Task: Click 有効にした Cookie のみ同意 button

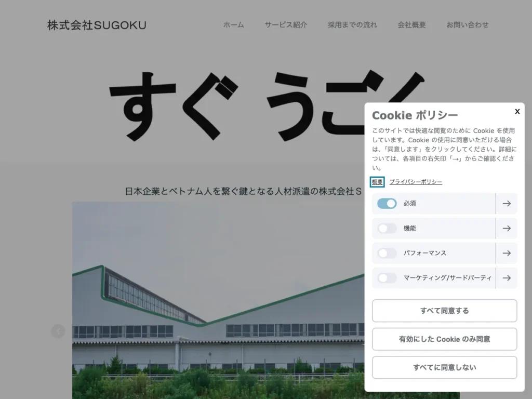Action: [x=445, y=339]
